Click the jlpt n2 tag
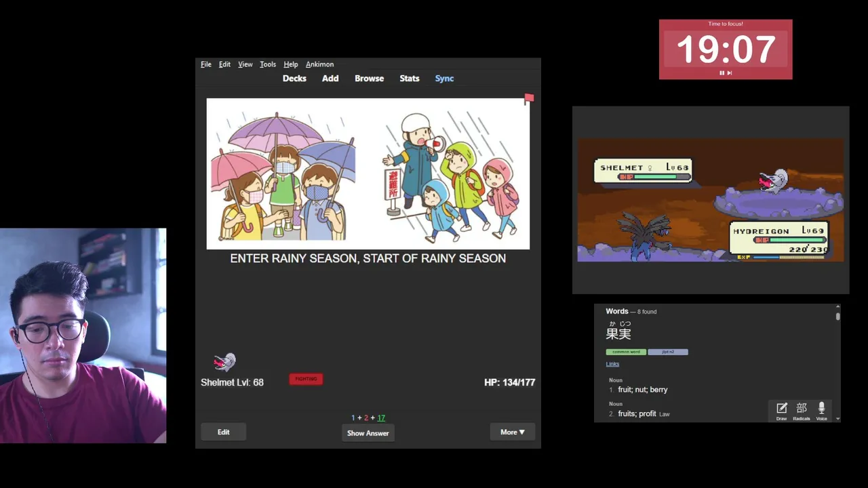Viewport: 868px width, 488px height. click(x=668, y=352)
